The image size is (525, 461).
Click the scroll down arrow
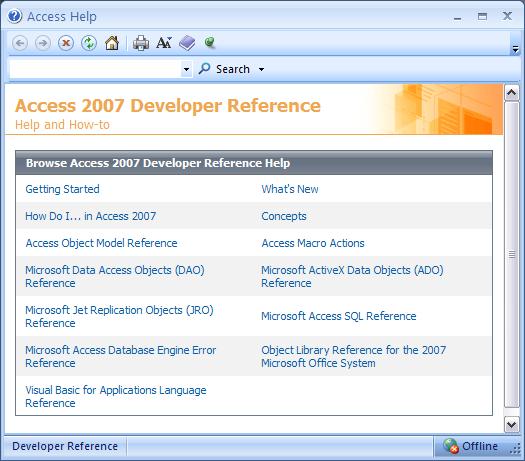point(512,425)
